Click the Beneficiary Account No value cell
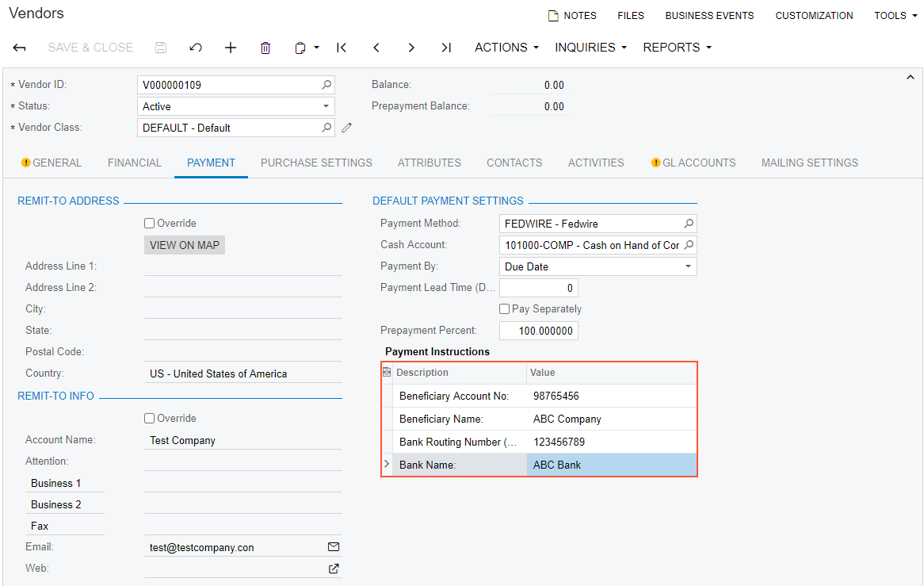This screenshot has height=586, width=924. (611, 396)
